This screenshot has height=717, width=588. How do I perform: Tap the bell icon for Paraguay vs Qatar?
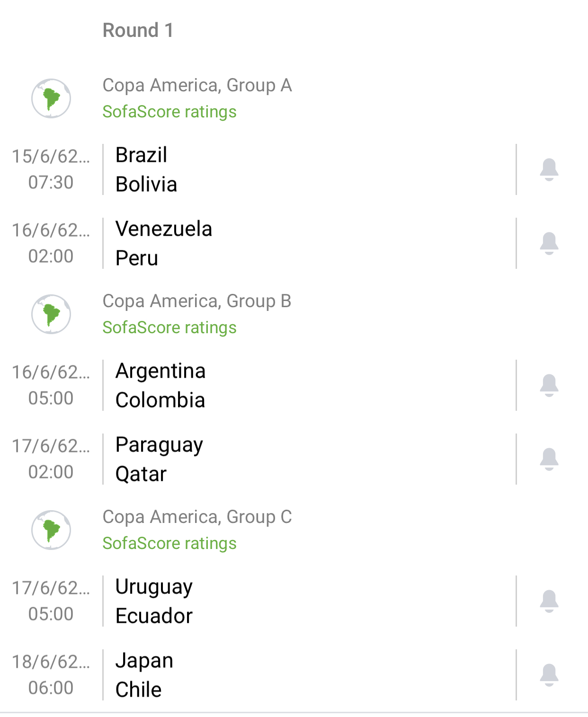click(x=549, y=459)
